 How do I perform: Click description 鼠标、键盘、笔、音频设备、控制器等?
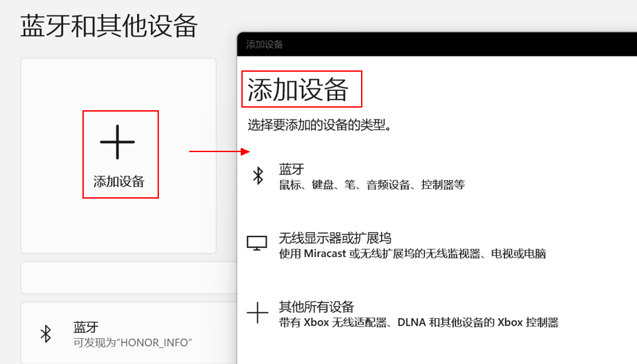click(x=372, y=185)
